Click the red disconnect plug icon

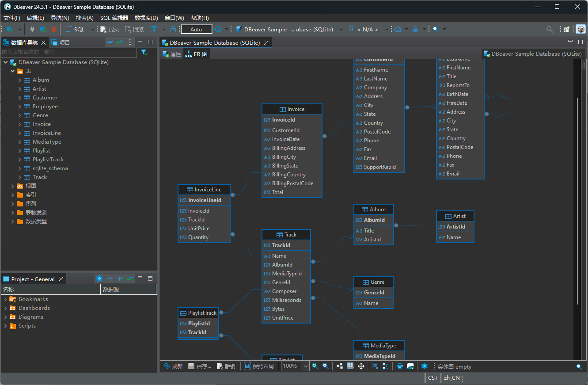(53, 29)
